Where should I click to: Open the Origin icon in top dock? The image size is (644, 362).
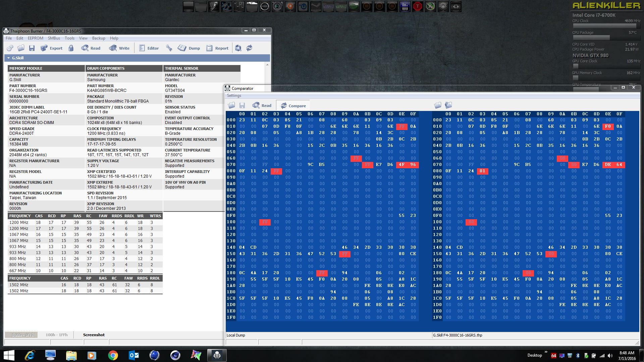click(x=290, y=6)
